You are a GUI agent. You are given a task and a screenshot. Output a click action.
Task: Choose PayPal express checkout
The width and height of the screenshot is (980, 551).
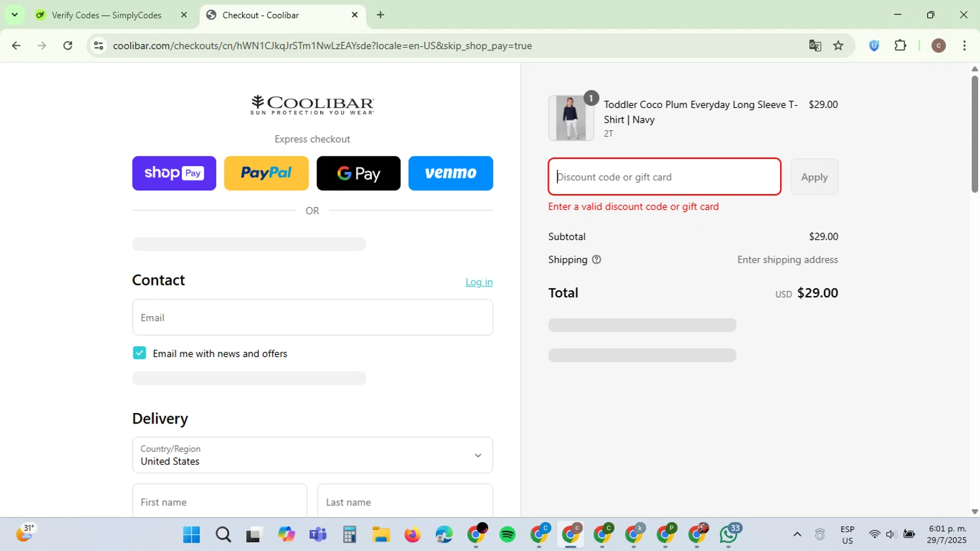[266, 173]
